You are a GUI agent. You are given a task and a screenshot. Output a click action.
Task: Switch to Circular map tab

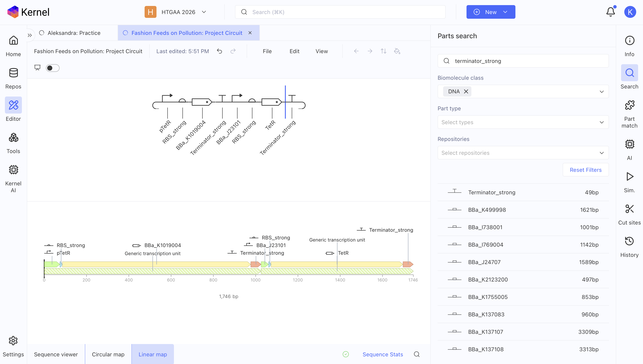click(108, 354)
